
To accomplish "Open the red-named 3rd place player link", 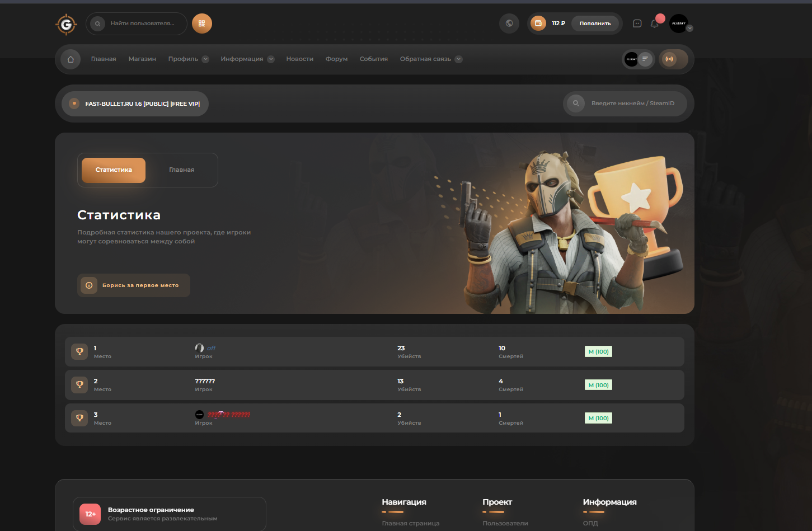I will pyautogui.click(x=229, y=415).
